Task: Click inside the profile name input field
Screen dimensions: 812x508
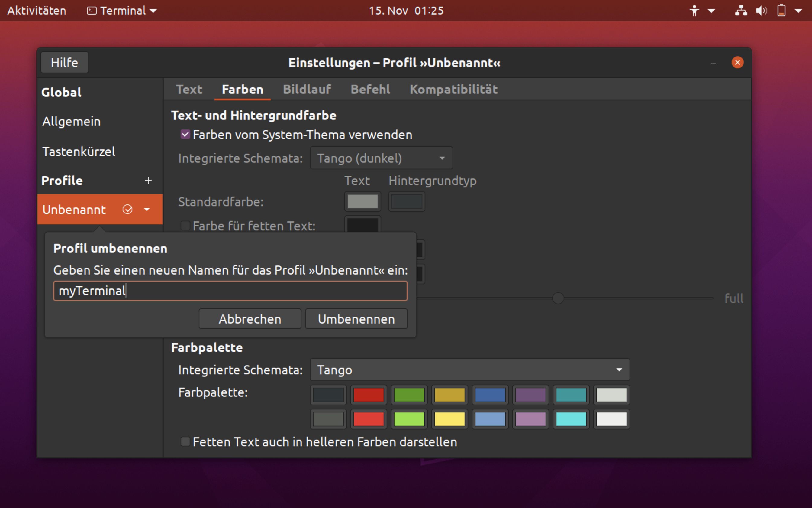Action: pyautogui.click(x=230, y=291)
